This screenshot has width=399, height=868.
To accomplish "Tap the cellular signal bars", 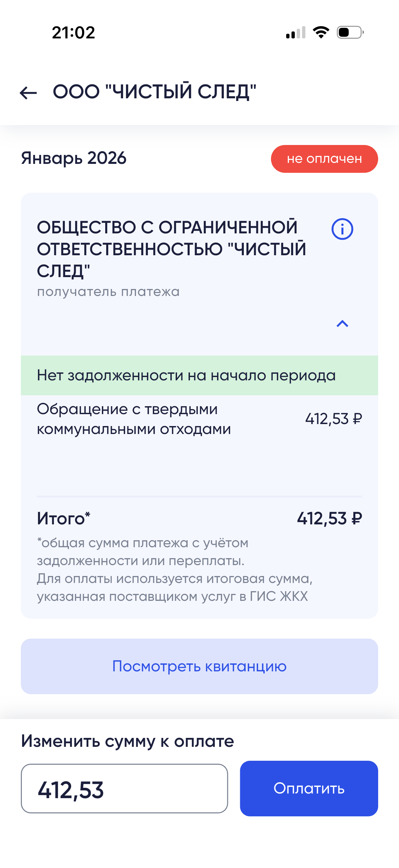I will [296, 33].
